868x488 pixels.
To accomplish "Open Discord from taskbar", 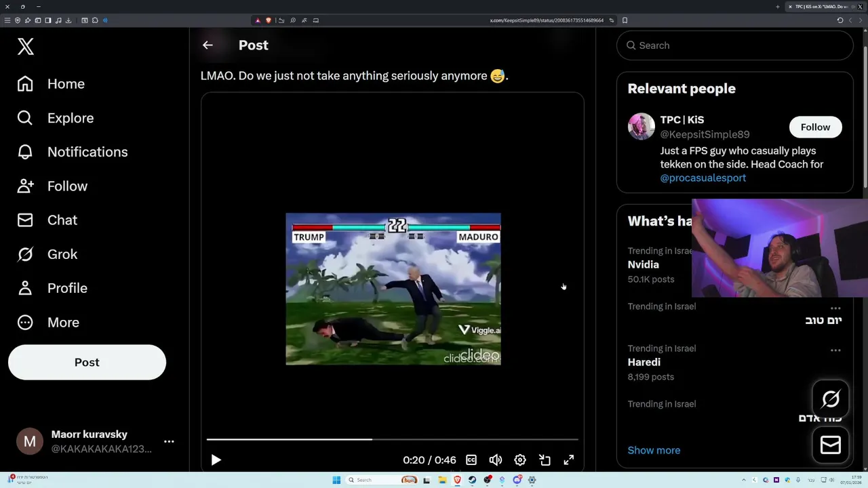I will 517,480.
